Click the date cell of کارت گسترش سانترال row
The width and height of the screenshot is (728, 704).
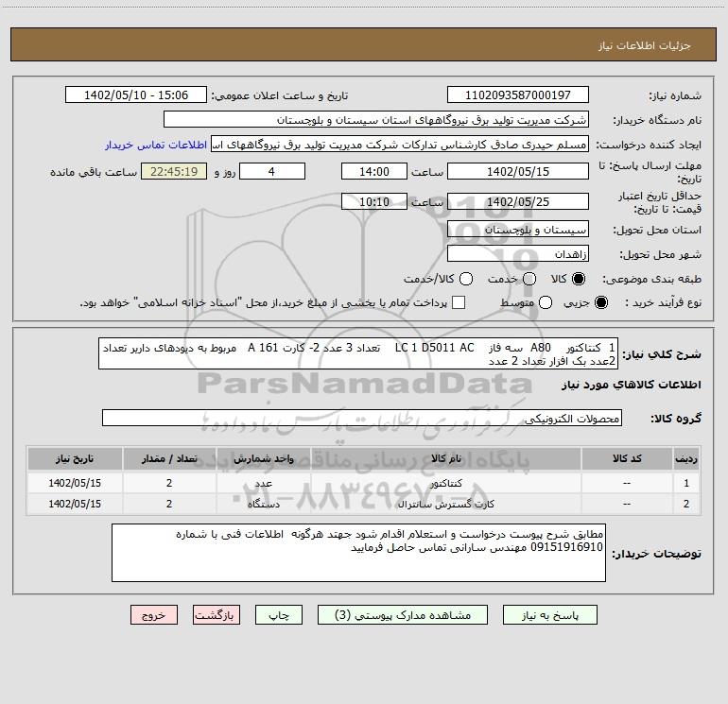tap(75, 504)
